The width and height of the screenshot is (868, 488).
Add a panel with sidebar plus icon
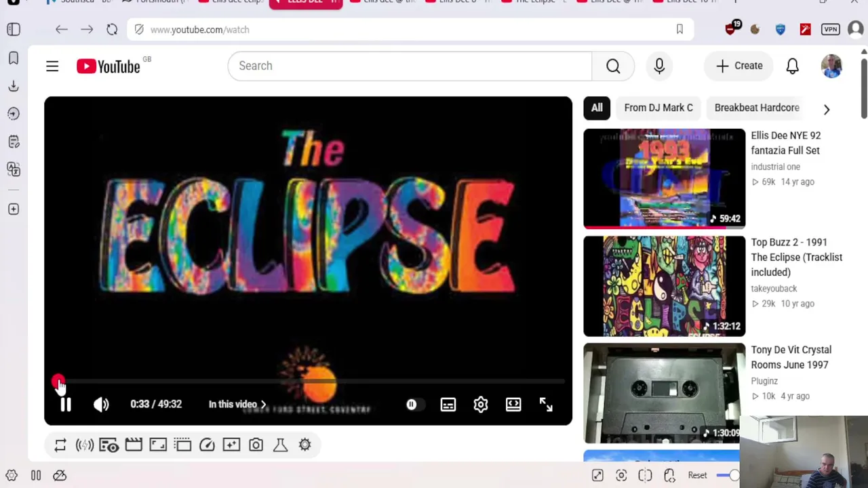click(14, 209)
